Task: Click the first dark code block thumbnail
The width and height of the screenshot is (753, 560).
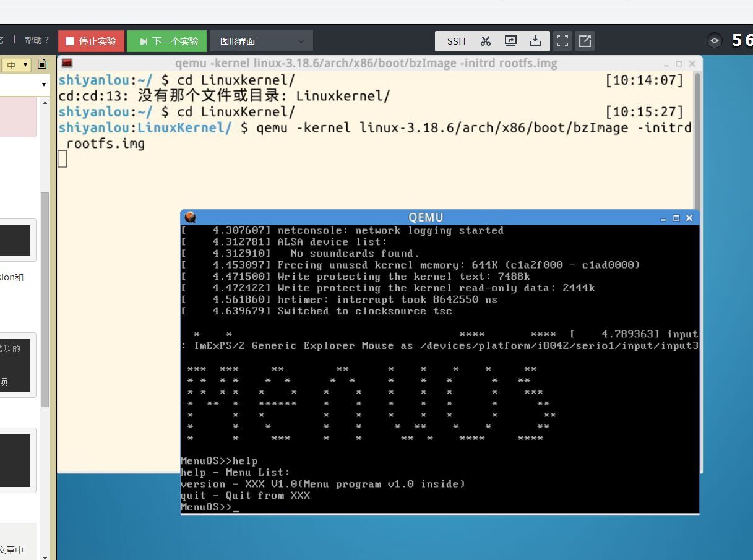Action: tap(15, 240)
